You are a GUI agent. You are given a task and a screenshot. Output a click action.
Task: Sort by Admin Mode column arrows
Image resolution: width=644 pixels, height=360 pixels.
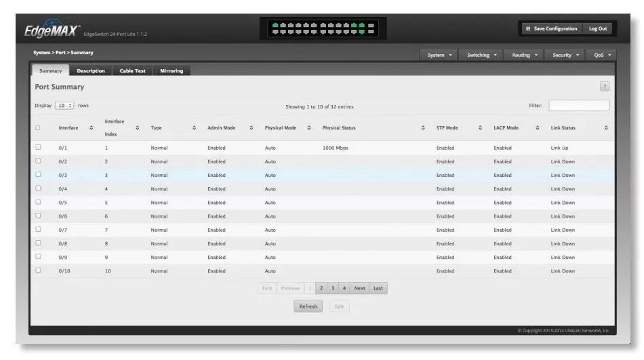click(x=251, y=128)
